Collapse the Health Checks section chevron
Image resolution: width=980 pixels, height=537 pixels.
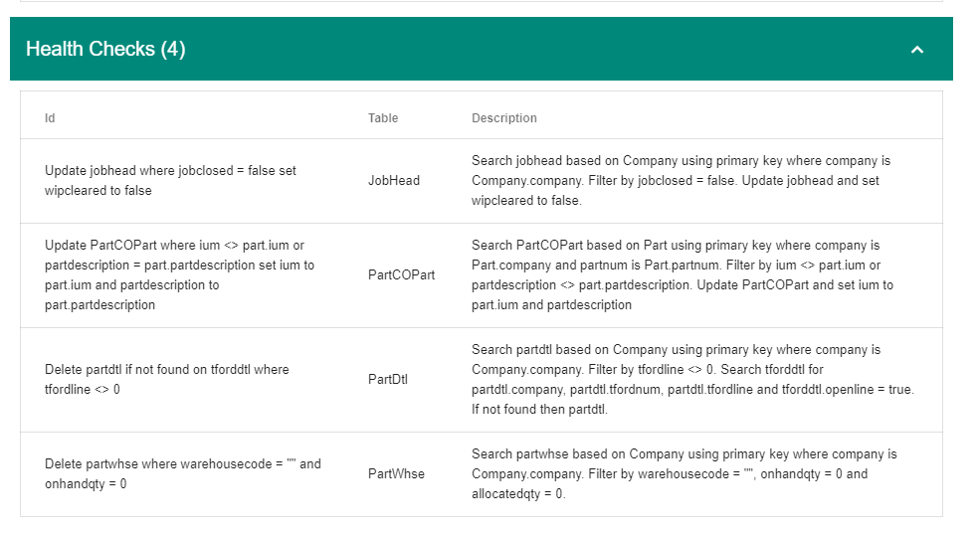917,50
